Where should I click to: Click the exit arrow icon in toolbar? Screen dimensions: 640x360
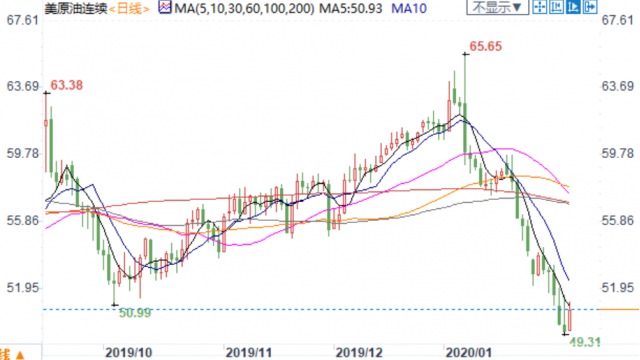(x=590, y=7)
